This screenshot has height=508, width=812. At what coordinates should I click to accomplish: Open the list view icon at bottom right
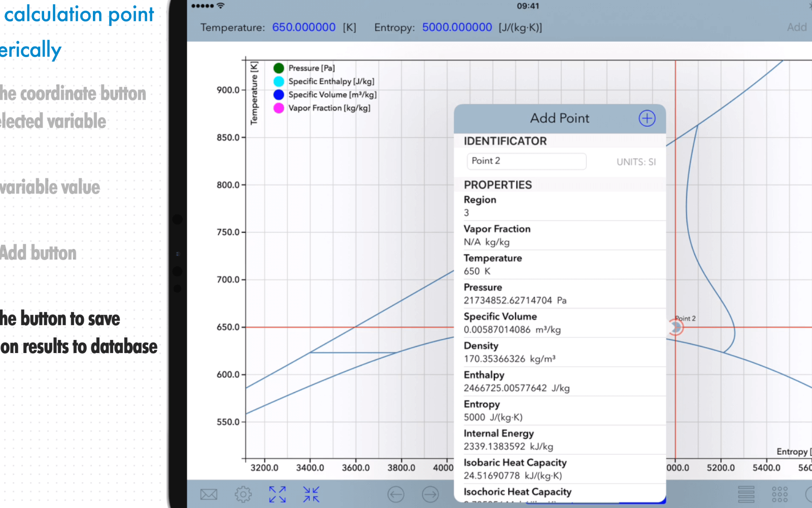(746, 493)
